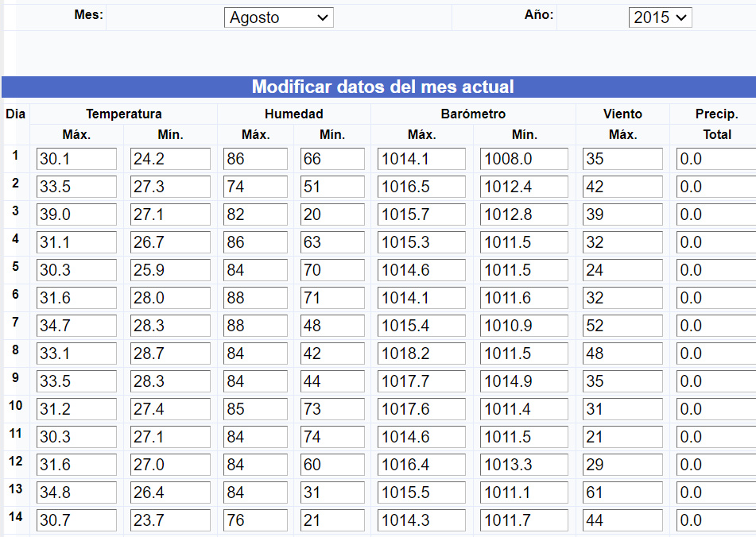This screenshot has height=537, width=756.
Task: Edit day 1 min humidity field 66
Action: [x=332, y=159]
